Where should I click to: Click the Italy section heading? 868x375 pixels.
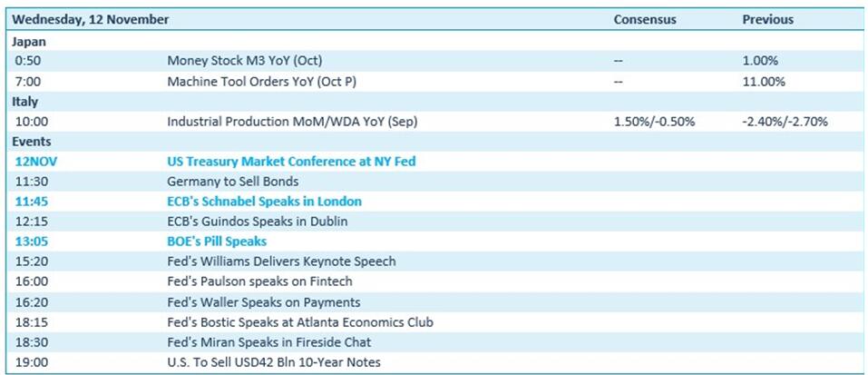point(24,101)
